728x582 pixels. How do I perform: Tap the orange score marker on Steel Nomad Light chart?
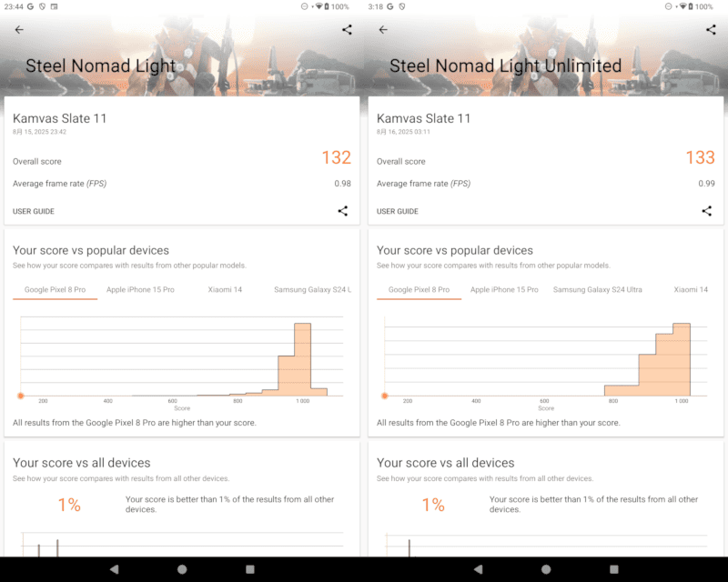coord(21,396)
